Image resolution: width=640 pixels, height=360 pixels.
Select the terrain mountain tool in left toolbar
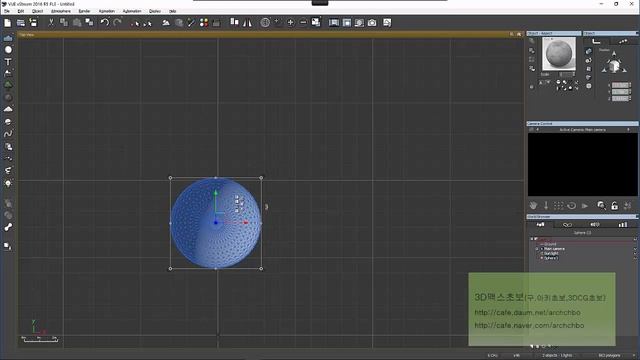pyautogui.click(x=8, y=109)
